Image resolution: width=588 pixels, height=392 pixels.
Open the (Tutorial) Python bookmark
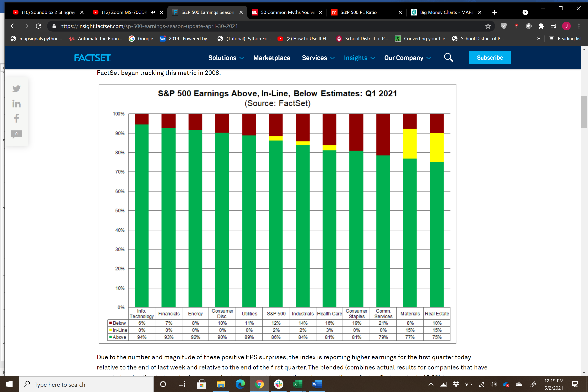pyautogui.click(x=244, y=38)
